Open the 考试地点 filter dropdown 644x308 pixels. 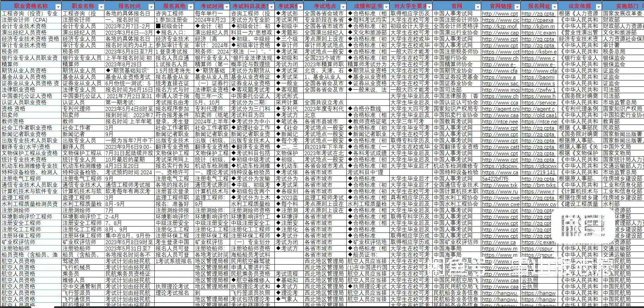pyautogui.click(x=342, y=7)
